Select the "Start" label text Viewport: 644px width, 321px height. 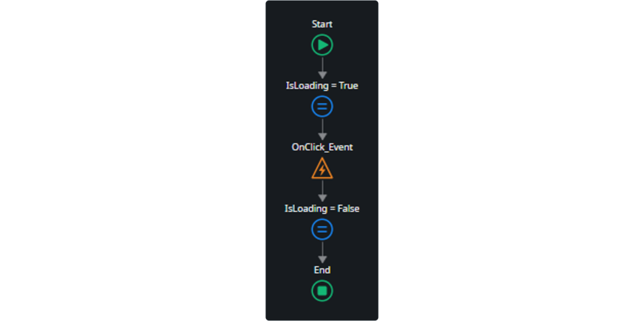click(x=322, y=25)
